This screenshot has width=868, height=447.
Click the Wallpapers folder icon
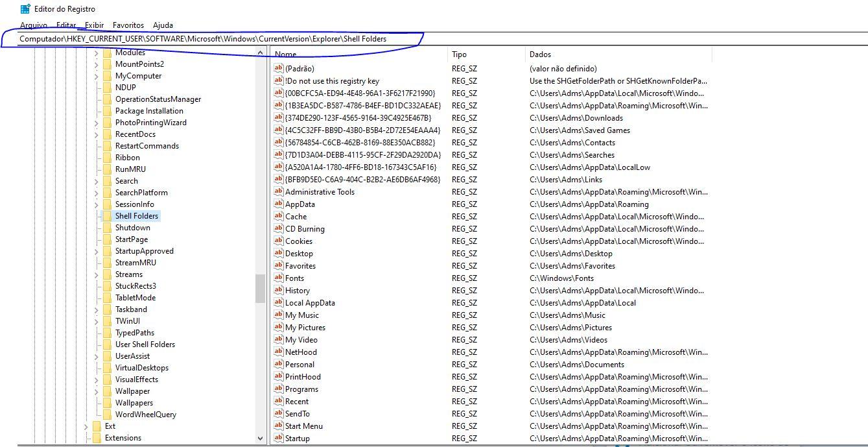[106, 402]
